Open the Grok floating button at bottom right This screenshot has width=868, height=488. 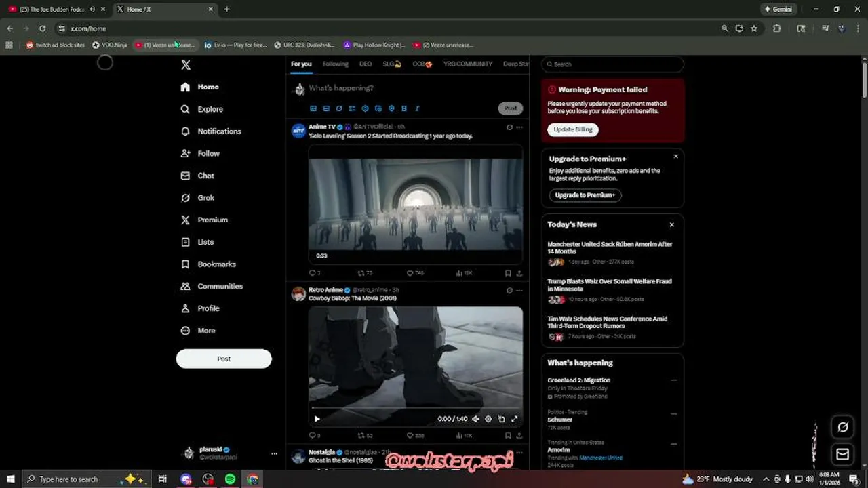tap(843, 427)
